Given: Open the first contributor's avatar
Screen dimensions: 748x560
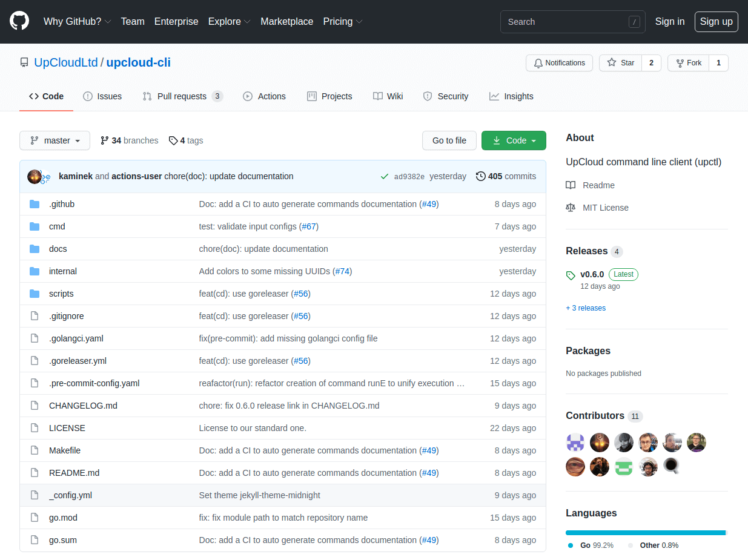Looking at the screenshot, I should (x=575, y=443).
